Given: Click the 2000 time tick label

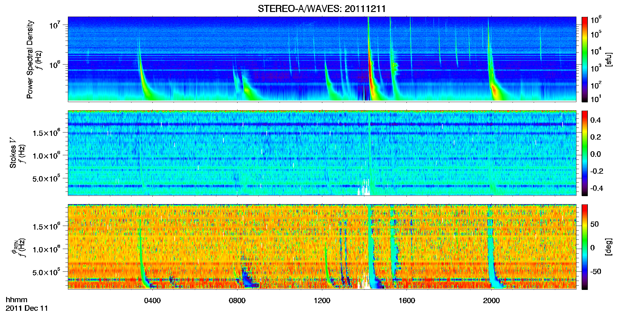Looking at the screenshot, I should click(491, 301).
